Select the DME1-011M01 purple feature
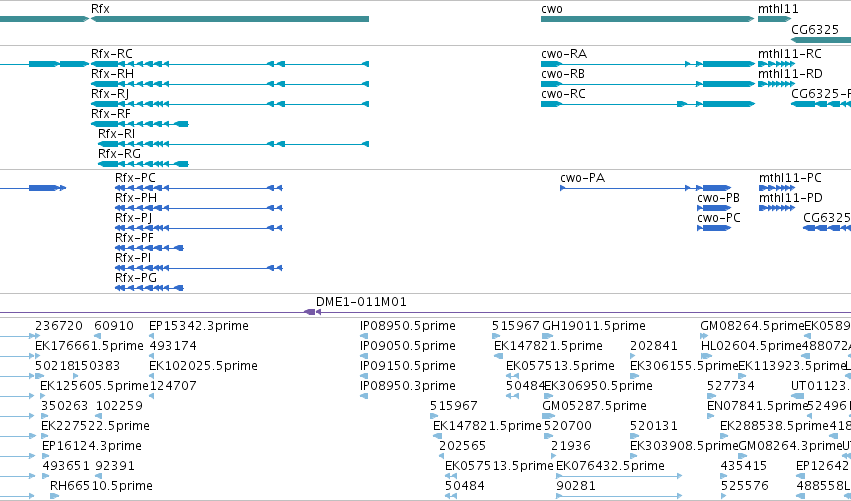 coord(313,312)
